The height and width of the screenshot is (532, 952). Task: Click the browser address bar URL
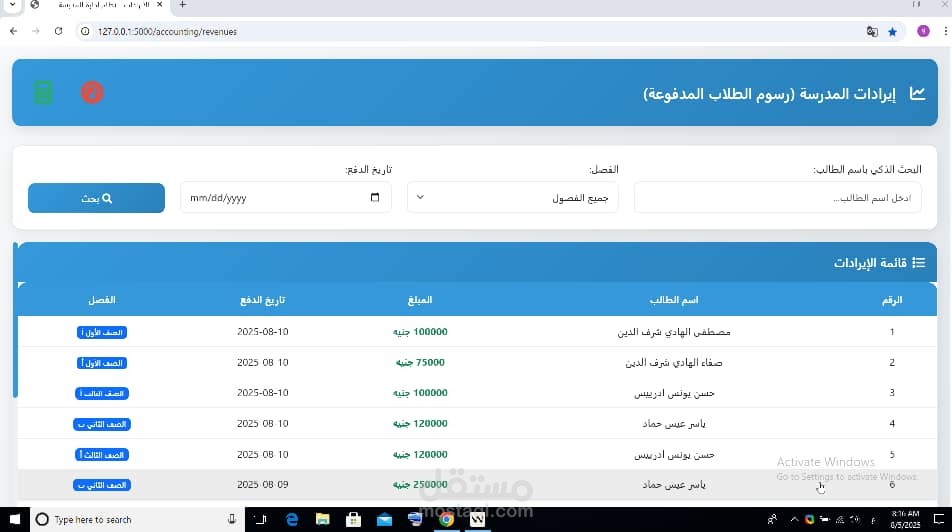(167, 32)
